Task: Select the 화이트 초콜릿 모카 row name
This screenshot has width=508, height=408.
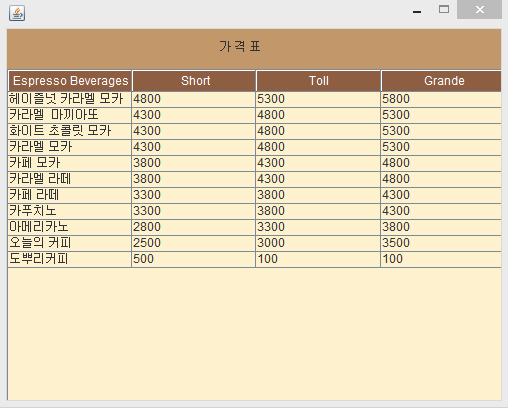Action: pyautogui.click(x=70, y=131)
